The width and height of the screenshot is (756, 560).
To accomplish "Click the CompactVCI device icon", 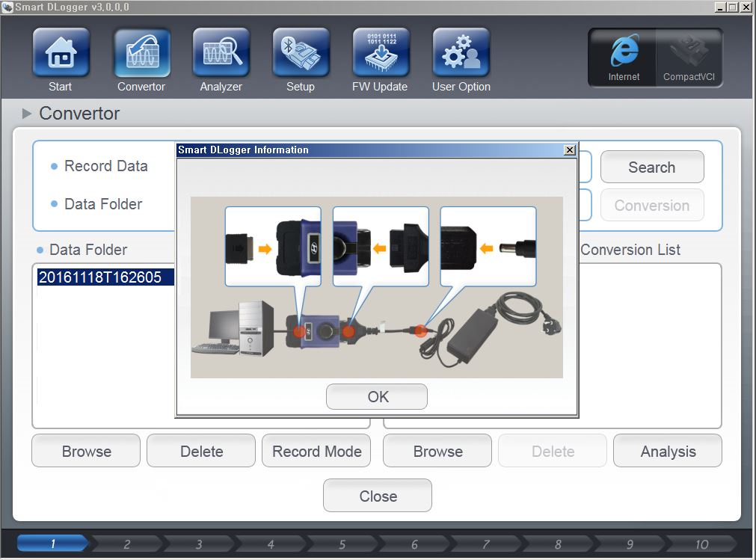I will click(689, 58).
